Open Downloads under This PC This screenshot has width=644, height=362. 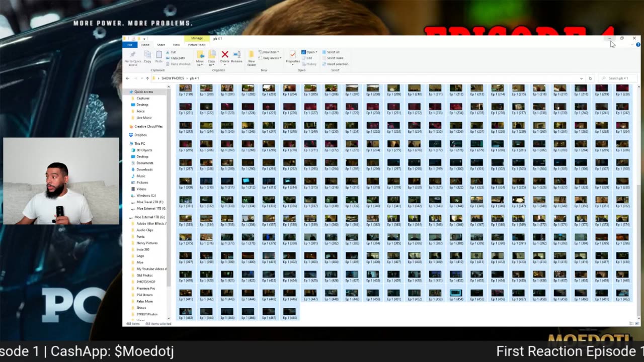(x=142, y=169)
